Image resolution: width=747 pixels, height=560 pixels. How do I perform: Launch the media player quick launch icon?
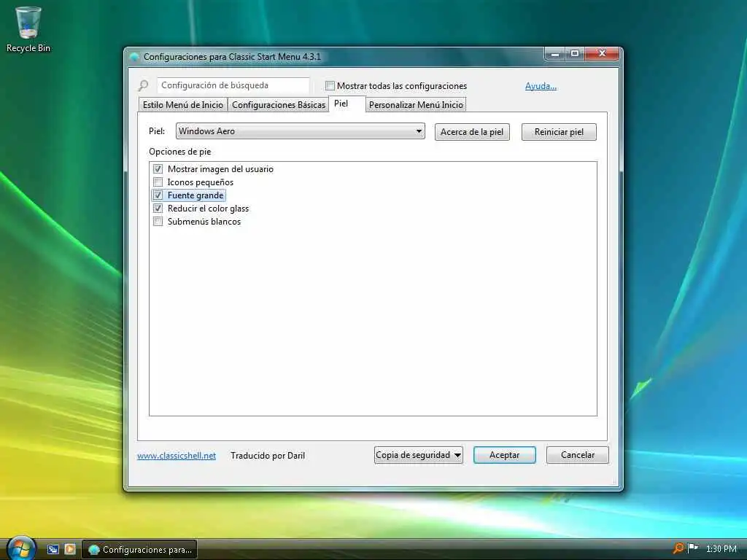tap(70, 549)
